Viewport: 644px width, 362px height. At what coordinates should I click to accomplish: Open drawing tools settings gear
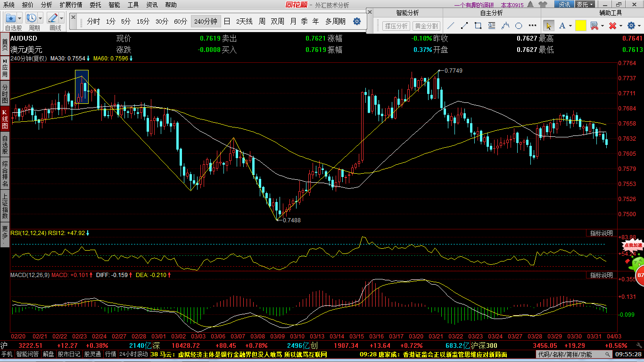pyautogui.click(x=631, y=25)
